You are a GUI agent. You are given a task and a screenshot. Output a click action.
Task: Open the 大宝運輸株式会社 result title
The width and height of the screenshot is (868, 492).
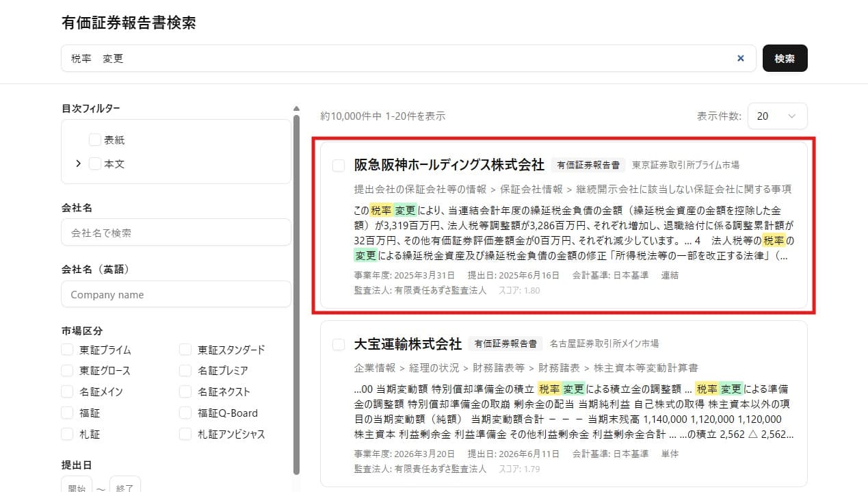[x=408, y=344]
